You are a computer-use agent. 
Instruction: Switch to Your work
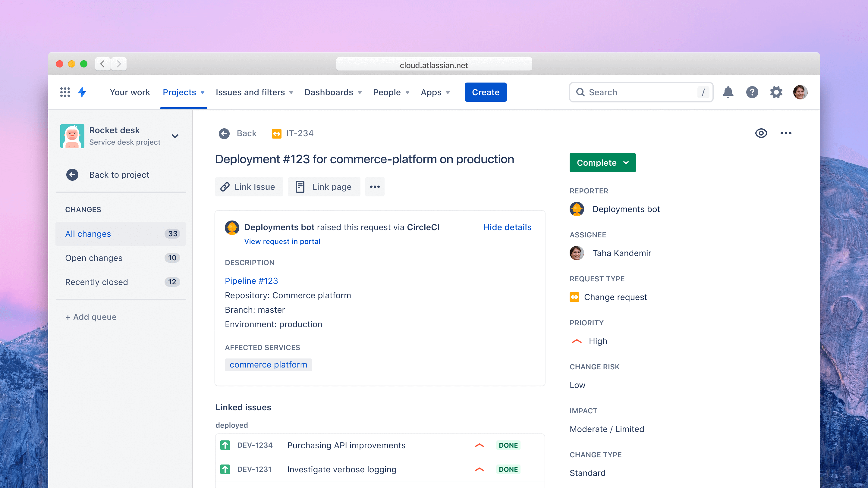(130, 92)
